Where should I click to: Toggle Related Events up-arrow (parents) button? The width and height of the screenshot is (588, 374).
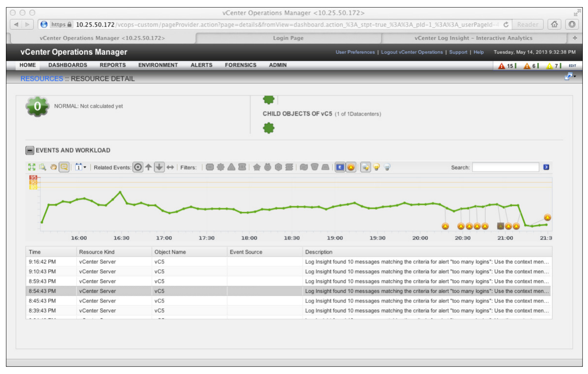pyautogui.click(x=149, y=167)
